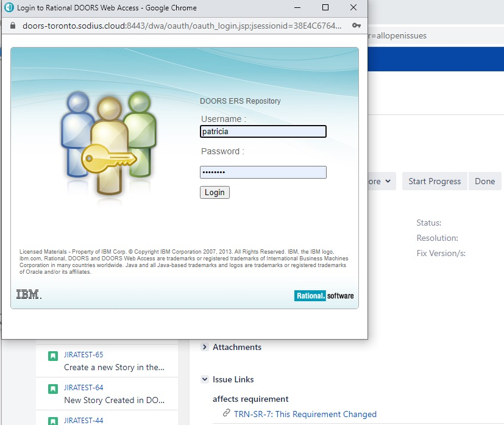Click the Rational software logo
The width and height of the screenshot is (504, 425).
click(x=324, y=296)
